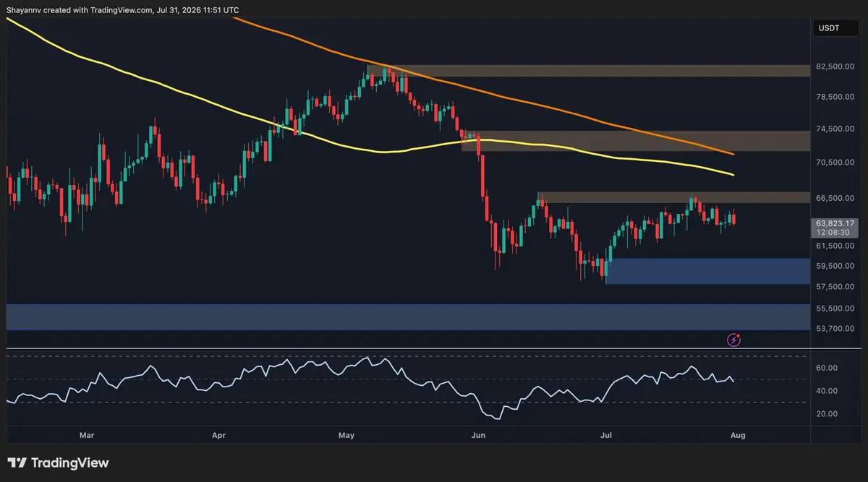868x482 pixels.
Task: Click the Apr date axis label
Action: click(220, 435)
